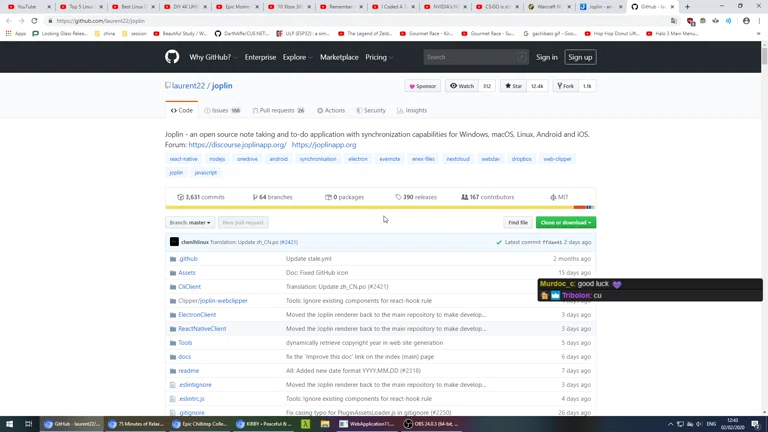View the 64 branches list
768x432 pixels.
pos(272,197)
